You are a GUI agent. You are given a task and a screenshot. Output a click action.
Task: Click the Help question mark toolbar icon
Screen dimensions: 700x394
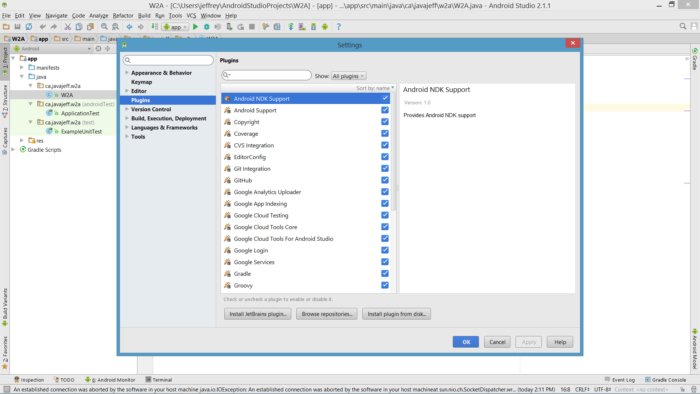click(338, 27)
